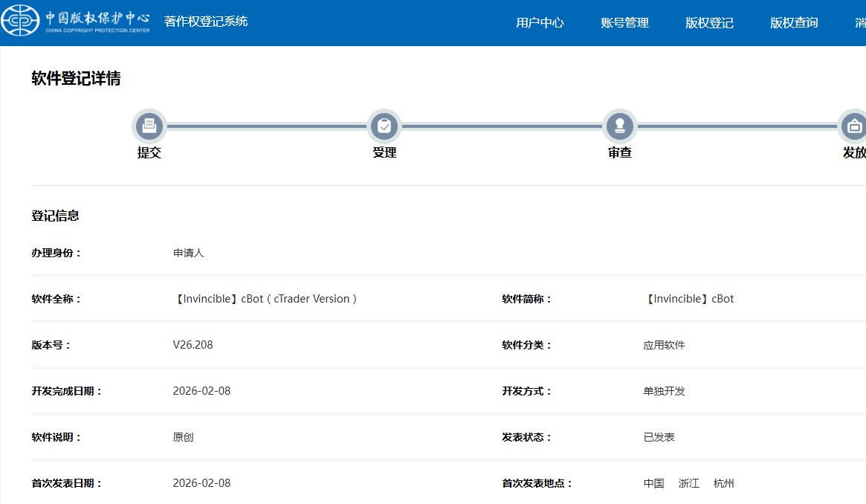Click the 登记信息 section heading

click(55, 216)
